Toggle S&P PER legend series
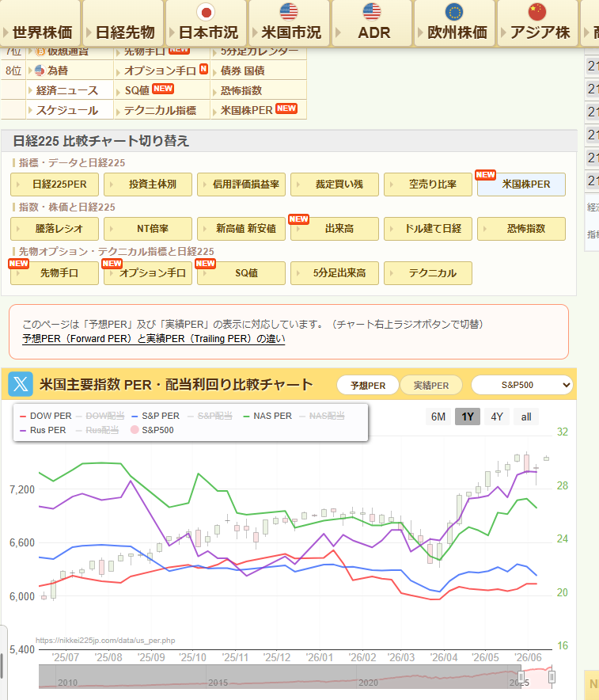This screenshot has width=599, height=700. (x=156, y=416)
